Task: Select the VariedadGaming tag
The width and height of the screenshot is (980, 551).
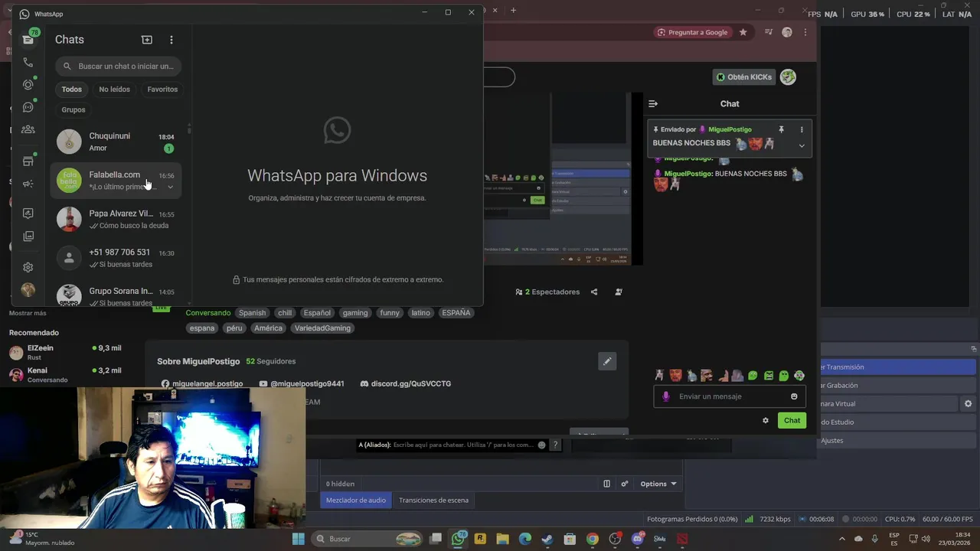Action: [x=323, y=328]
